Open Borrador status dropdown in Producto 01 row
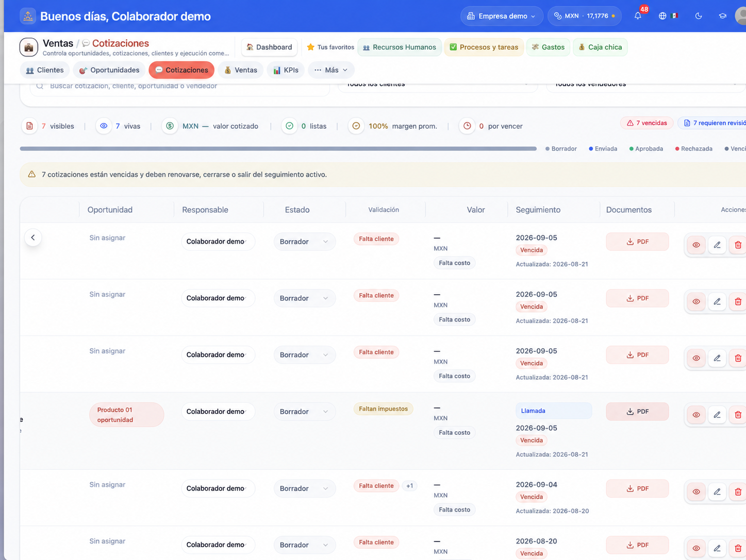The width and height of the screenshot is (746, 560). coord(304,412)
